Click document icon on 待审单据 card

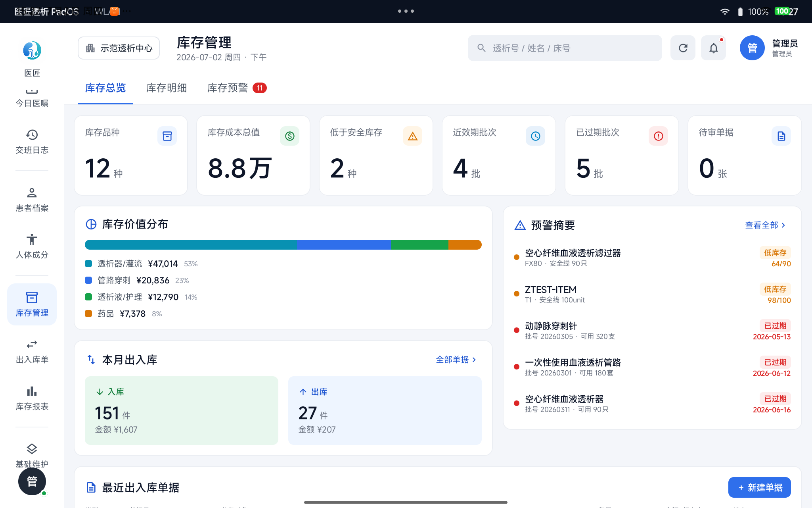(x=781, y=136)
